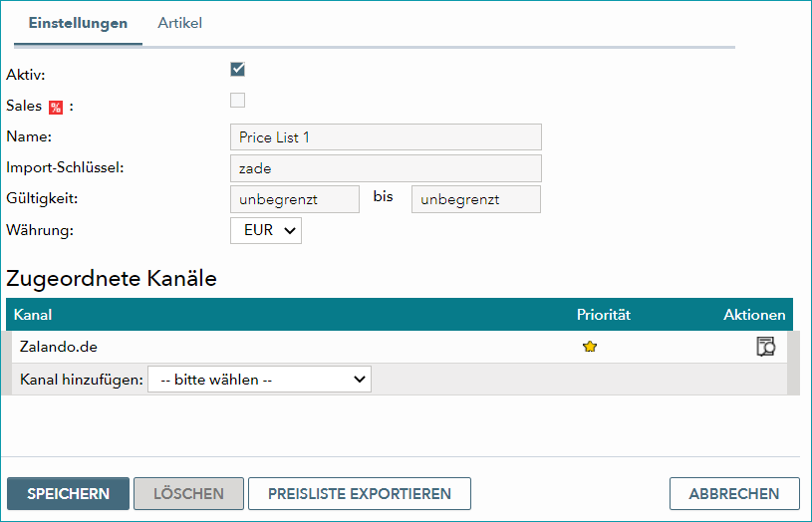812x522 pixels.
Task: Click the Löschen button
Action: click(x=188, y=493)
